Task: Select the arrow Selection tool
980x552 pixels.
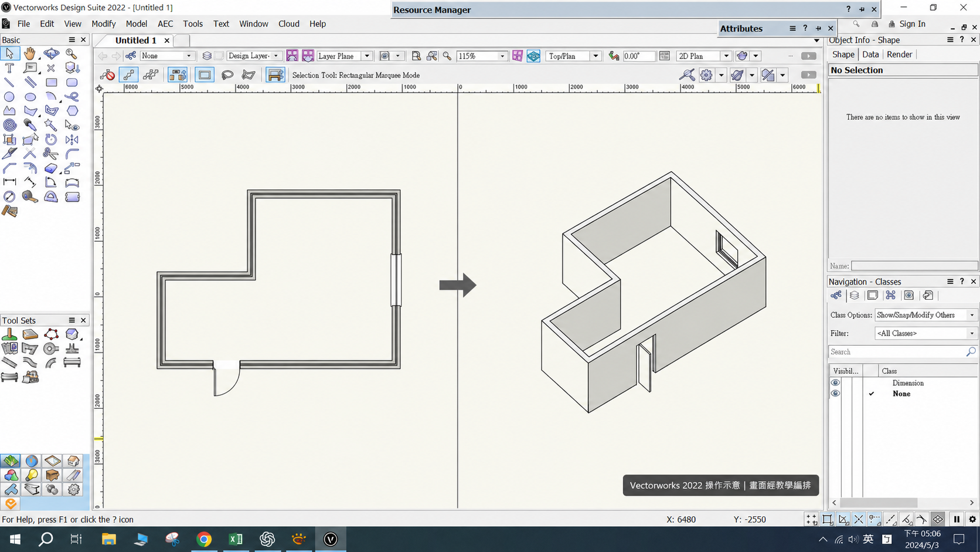Action: pyautogui.click(x=9, y=53)
